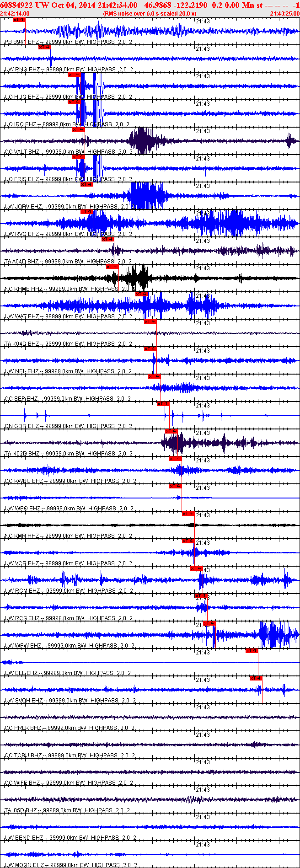300x868 pixels.
Task: Click the event ID 60884922 in header
Action: 16,5
